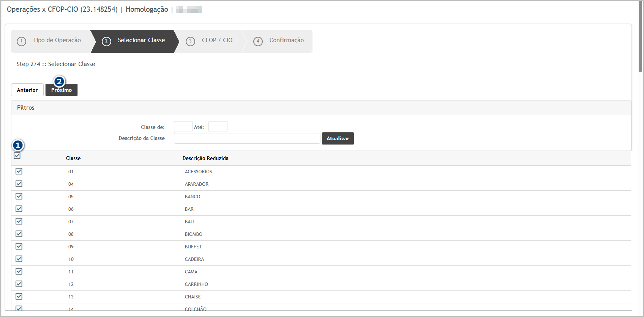Viewport: 644px width, 317px height.
Task: Uncheck the CHAISE row checkbox
Action: click(19, 297)
